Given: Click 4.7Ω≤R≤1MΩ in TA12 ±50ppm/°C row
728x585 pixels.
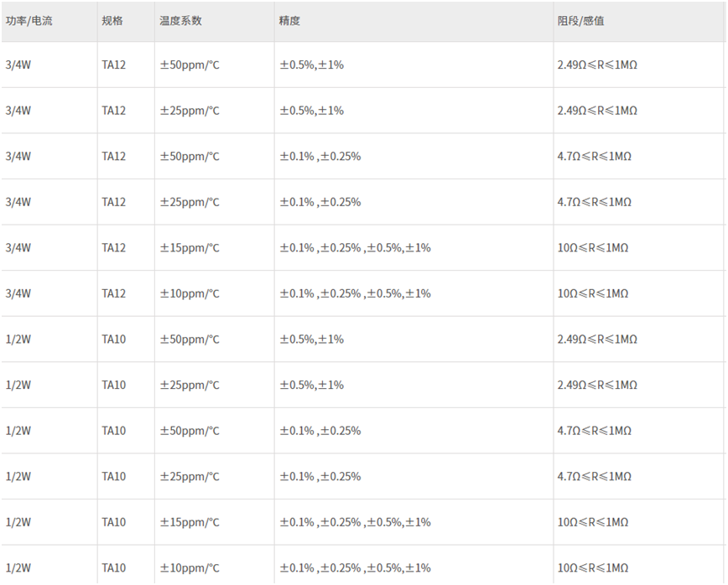Looking at the screenshot, I should [x=594, y=157].
